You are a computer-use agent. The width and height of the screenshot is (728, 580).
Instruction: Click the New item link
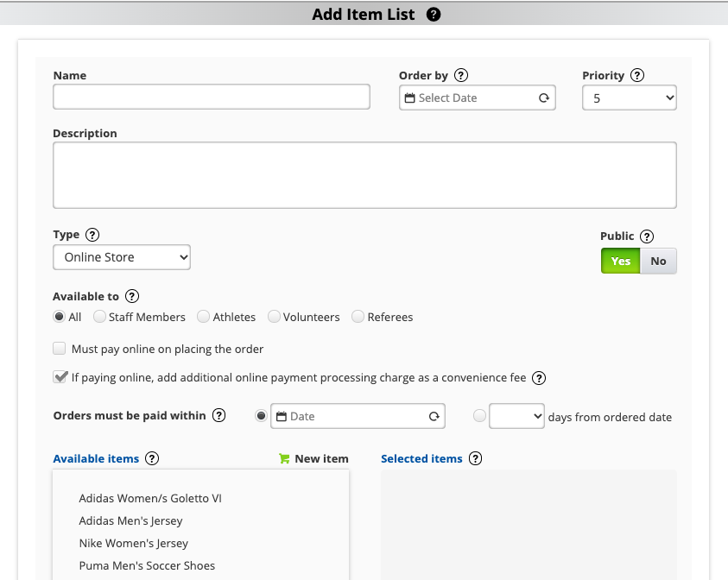320,458
